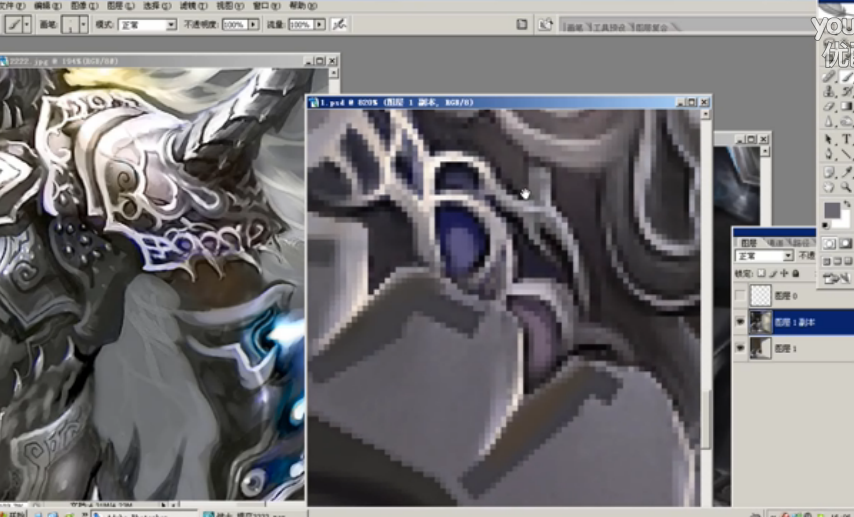
Task: Select the Healing Brush tool in toolbox
Action: tap(828, 77)
